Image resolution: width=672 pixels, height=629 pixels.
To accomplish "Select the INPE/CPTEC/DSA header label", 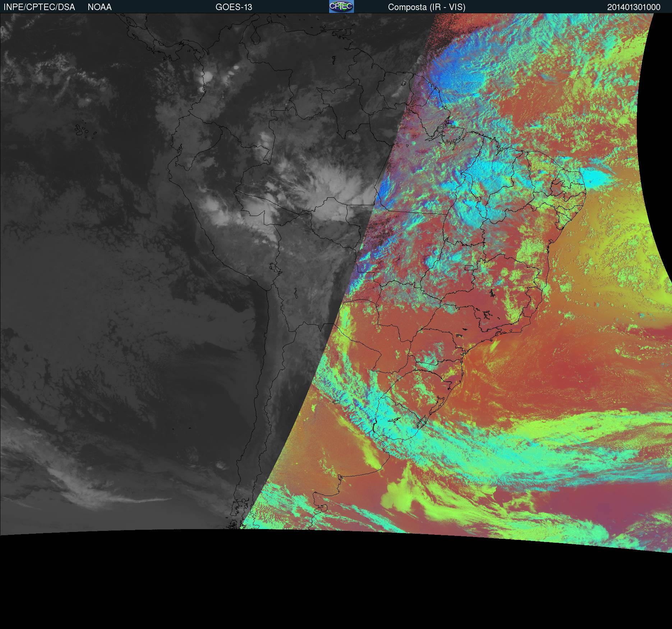I will [39, 7].
